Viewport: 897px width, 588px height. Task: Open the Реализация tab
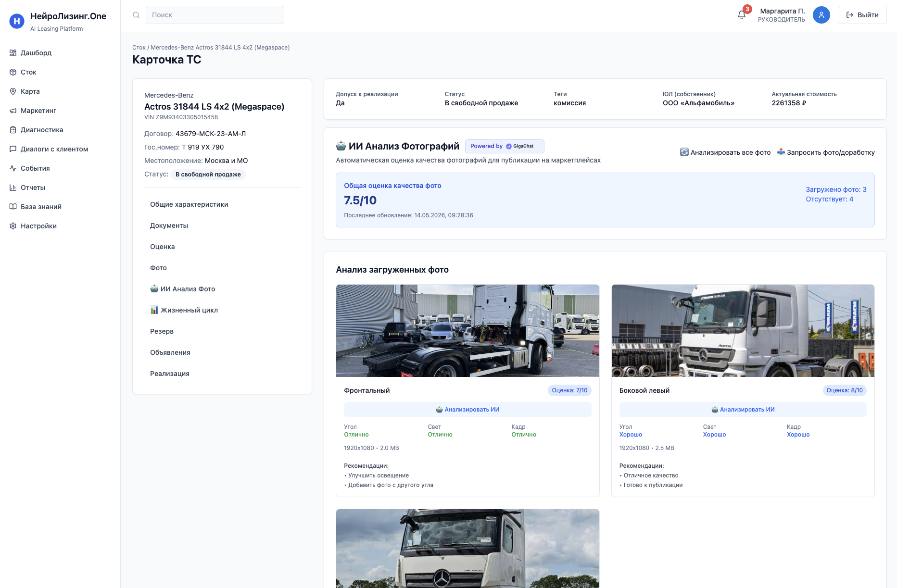(170, 374)
